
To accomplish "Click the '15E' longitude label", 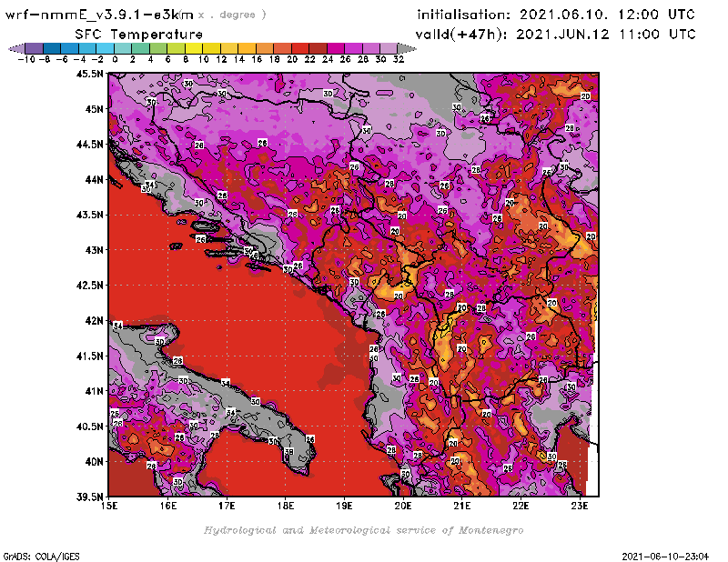I will tap(109, 506).
